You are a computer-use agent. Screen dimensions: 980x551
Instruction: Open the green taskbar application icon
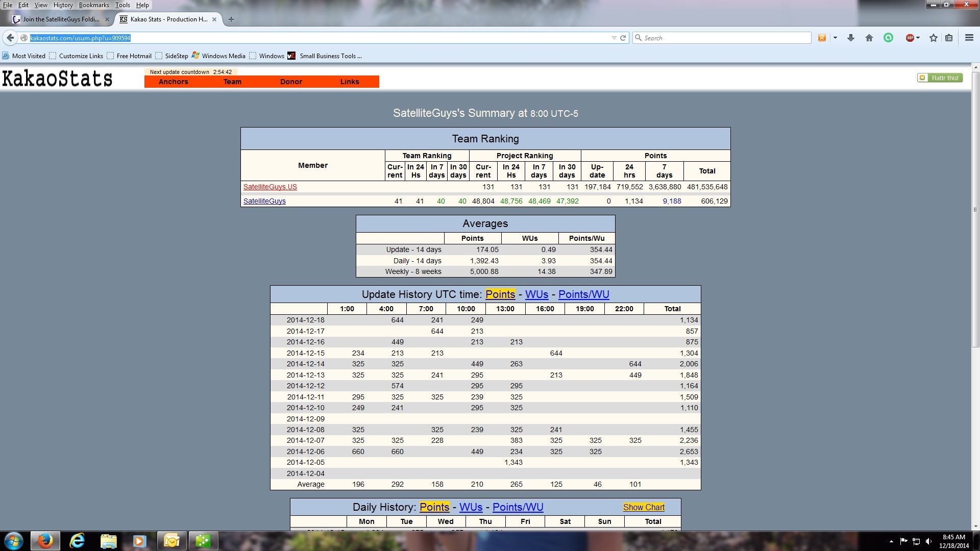pos(203,541)
